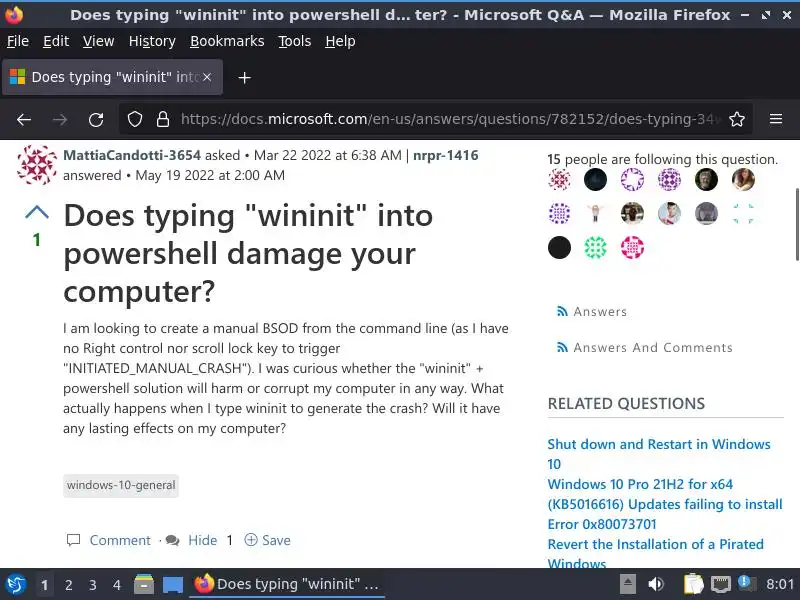
Task: Show desktop using the blue taskbar icon
Action: coord(173,585)
